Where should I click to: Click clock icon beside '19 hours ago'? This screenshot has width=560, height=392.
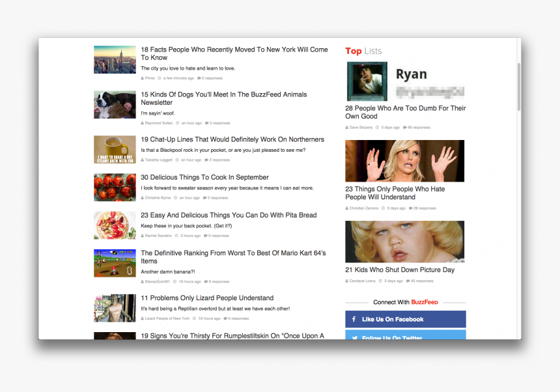point(194,318)
